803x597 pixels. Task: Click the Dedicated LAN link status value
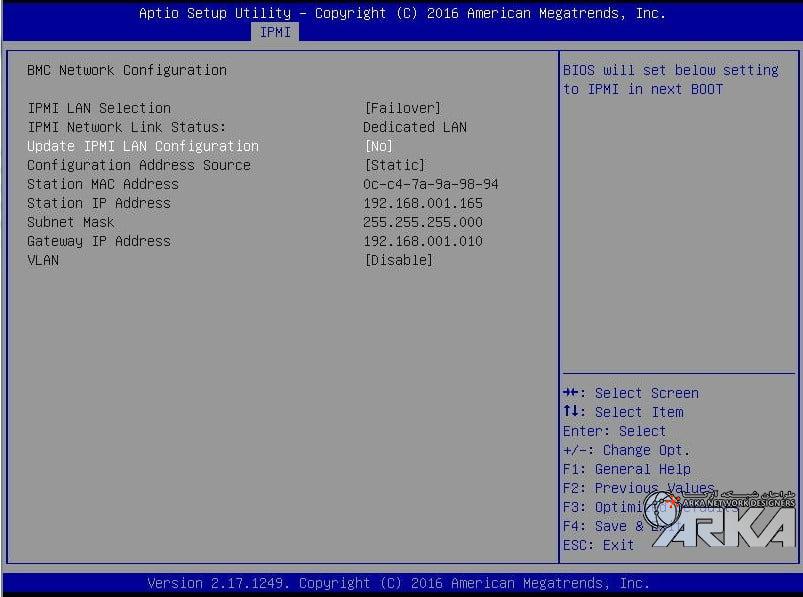coord(414,127)
